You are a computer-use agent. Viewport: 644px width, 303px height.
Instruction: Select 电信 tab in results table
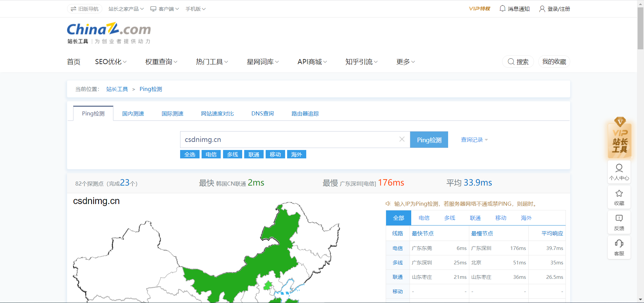[x=424, y=218]
